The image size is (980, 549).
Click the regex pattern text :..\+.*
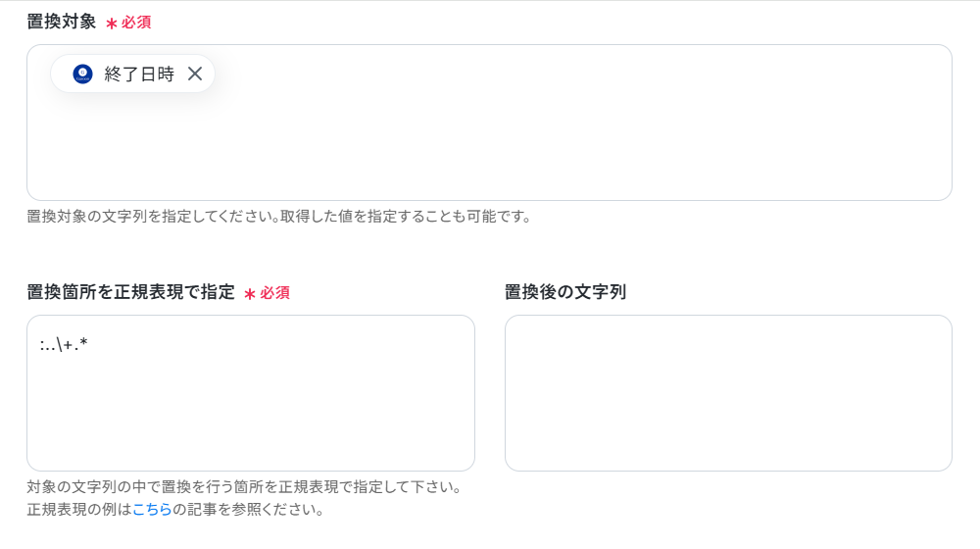pyautogui.click(x=64, y=344)
